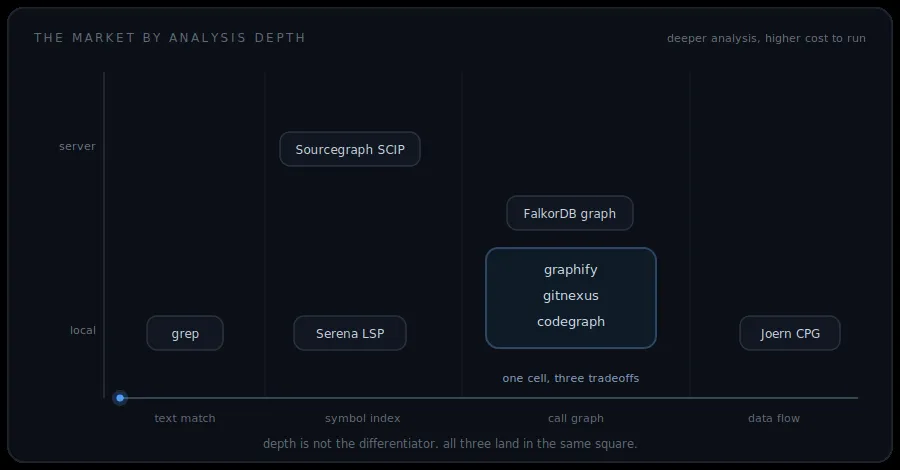Click the 'call graph' axis label
Viewport: 900px width, 470px height.
coord(576,418)
